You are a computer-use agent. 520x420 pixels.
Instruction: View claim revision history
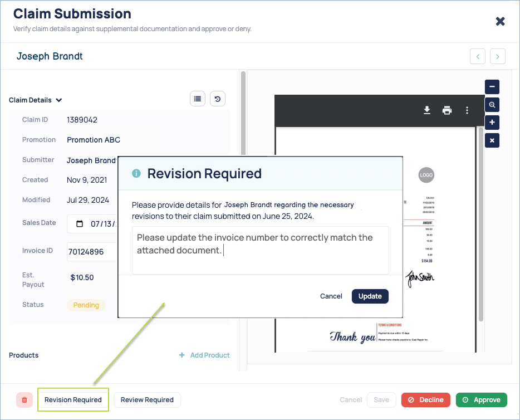[217, 99]
